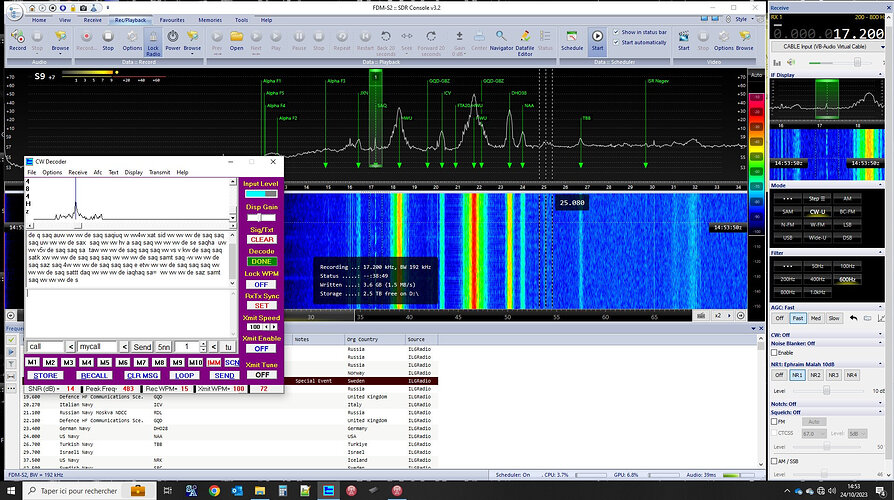
Task: Open the Favourites ribbon tab
Action: pos(172,20)
